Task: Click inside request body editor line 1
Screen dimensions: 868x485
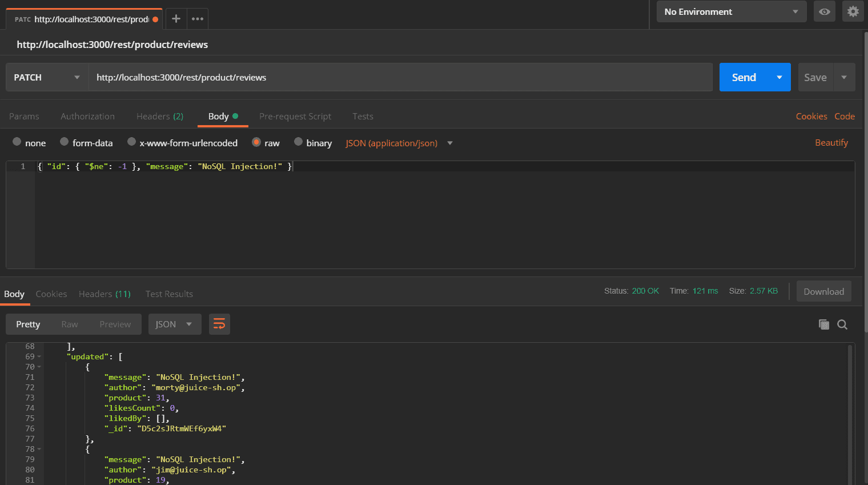Action: coord(444,166)
